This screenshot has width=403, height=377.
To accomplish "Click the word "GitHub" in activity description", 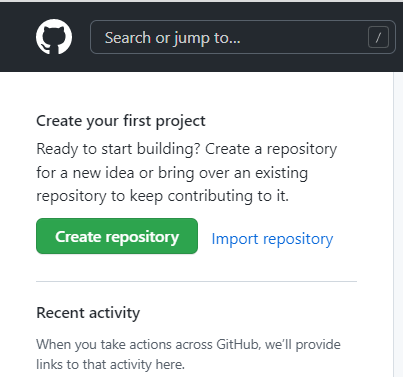I will [238, 344].
